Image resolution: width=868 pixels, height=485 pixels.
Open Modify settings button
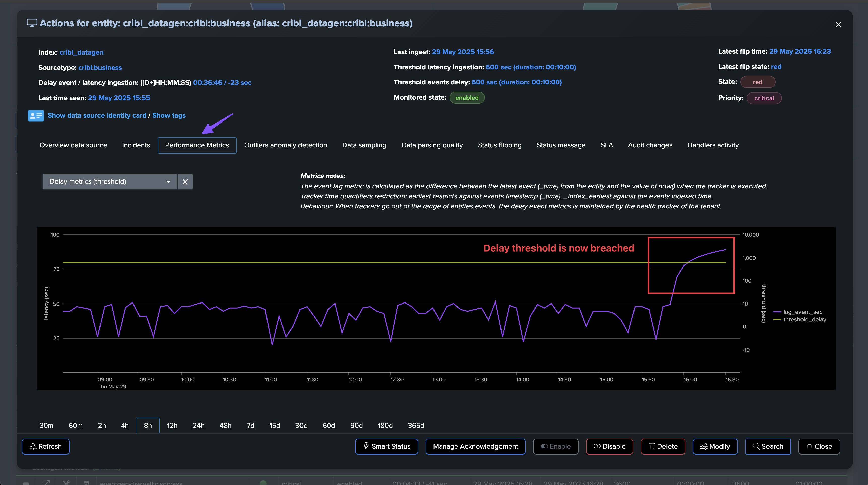coord(715,446)
